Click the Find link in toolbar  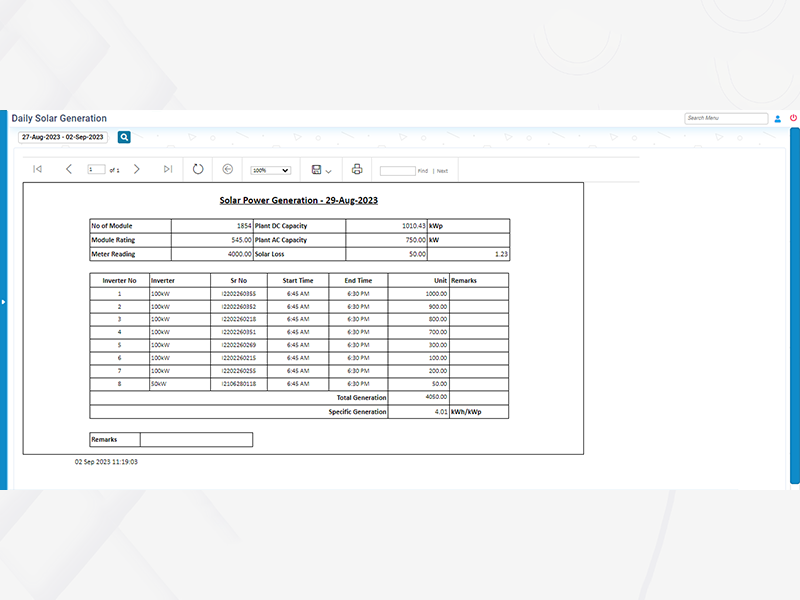(423, 171)
